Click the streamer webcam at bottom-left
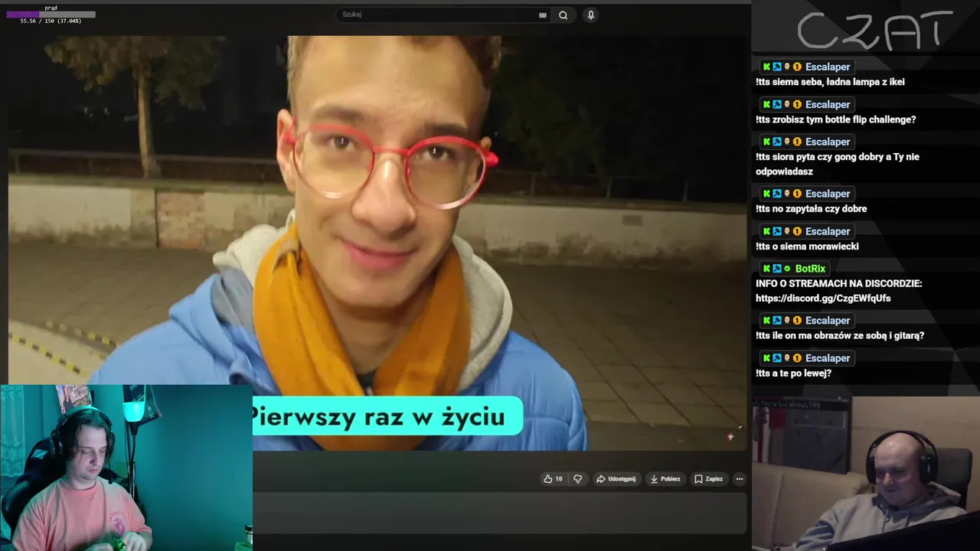This screenshot has height=551, width=980. [x=126, y=468]
